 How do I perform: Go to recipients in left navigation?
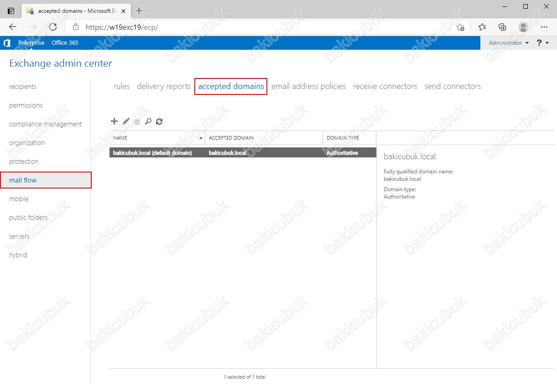[x=22, y=87]
